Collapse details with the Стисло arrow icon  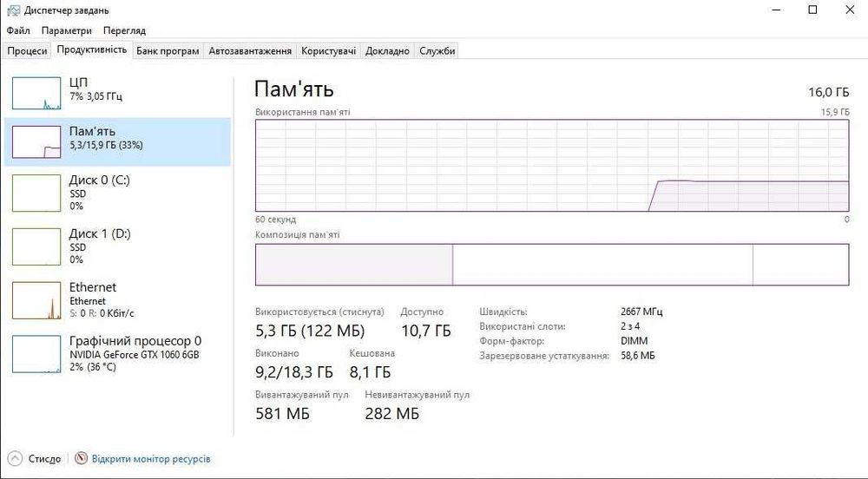[x=15, y=458]
